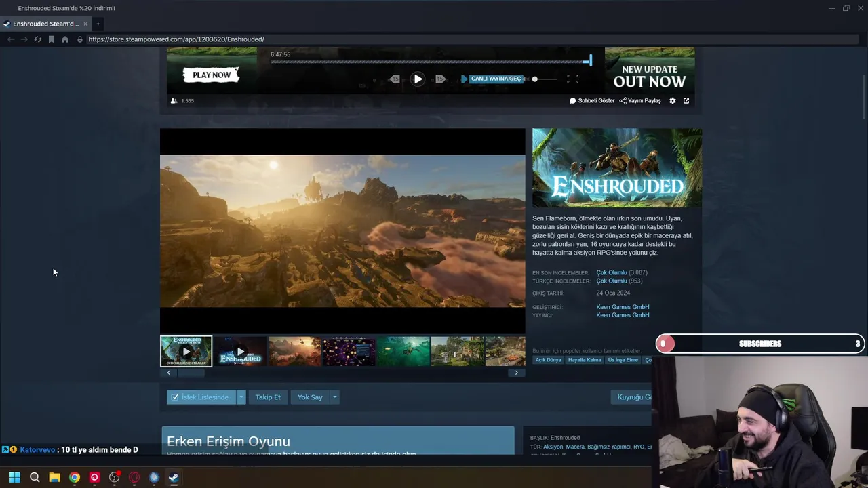
Task: Skip broadcast forward 15 seconds
Action: coord(440,79)
